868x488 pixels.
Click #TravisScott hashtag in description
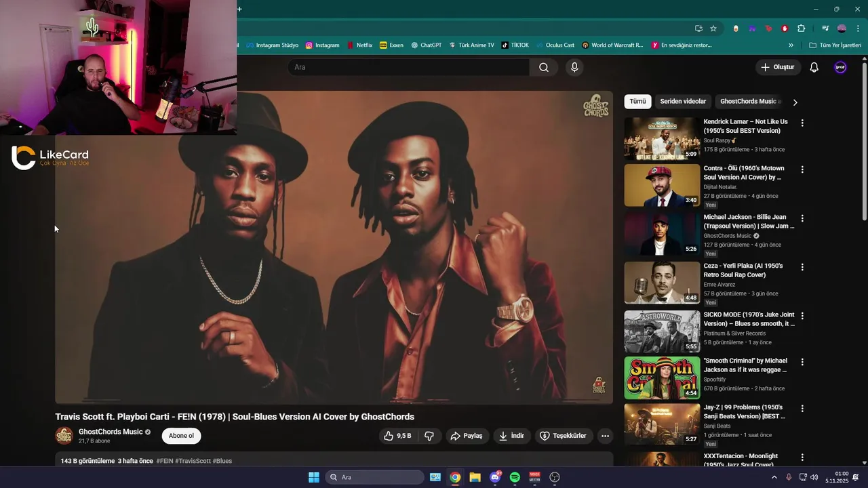193,461
